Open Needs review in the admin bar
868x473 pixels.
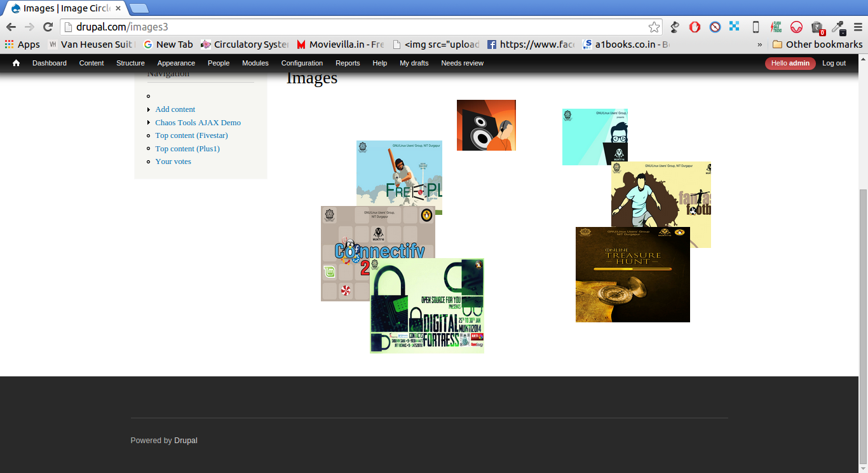pyautogui.click(x=462, y=63)
